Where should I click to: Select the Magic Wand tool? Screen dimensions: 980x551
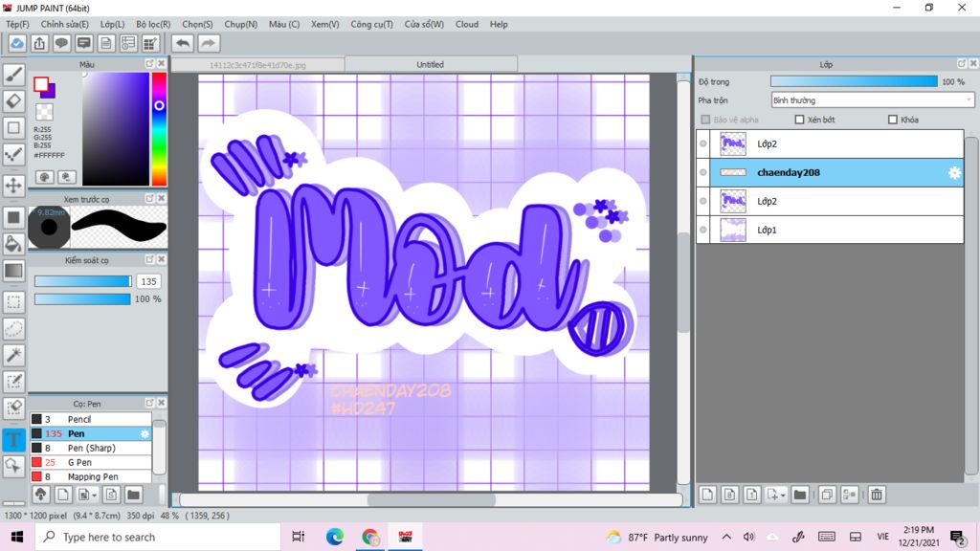pyautogui.click(x=13, y=355)
